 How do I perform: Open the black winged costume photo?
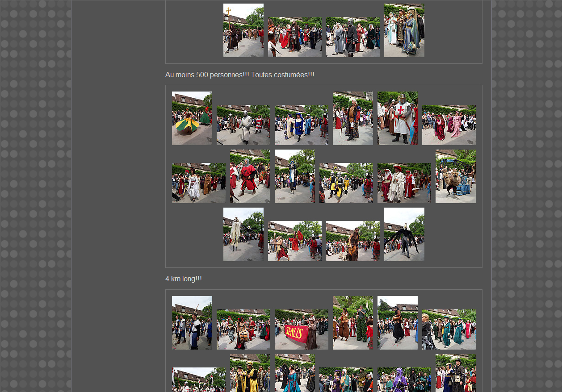(404, 234)
